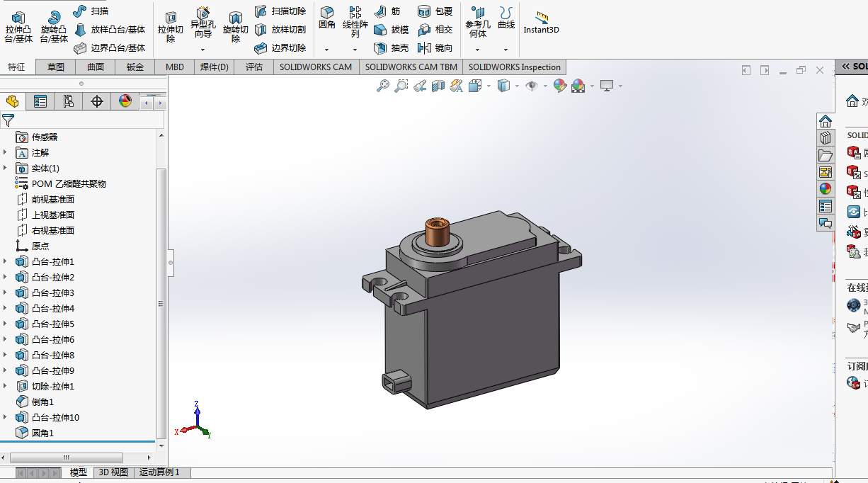Select the 镜向 mirror tool
This screenshot has height=483, width=868.
435,48
